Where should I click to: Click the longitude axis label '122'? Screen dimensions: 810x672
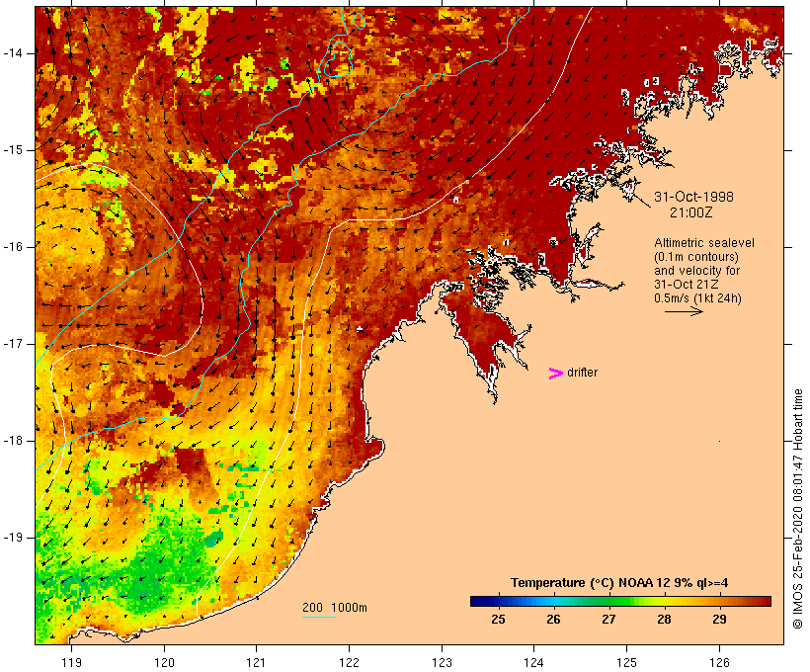pos(349,662)
